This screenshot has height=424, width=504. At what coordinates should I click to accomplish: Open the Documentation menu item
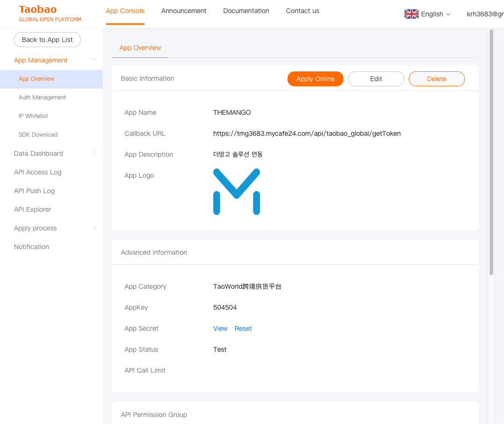(x=246, y=11)
